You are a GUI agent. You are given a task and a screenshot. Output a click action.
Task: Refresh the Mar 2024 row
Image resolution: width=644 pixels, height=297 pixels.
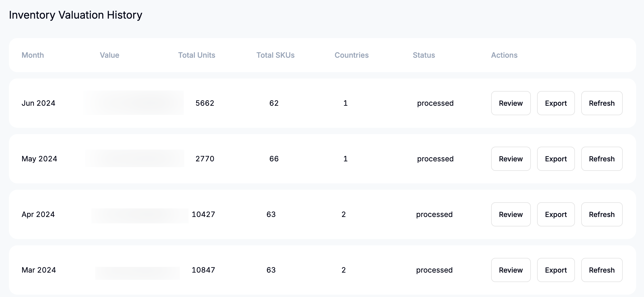[602, 270]
